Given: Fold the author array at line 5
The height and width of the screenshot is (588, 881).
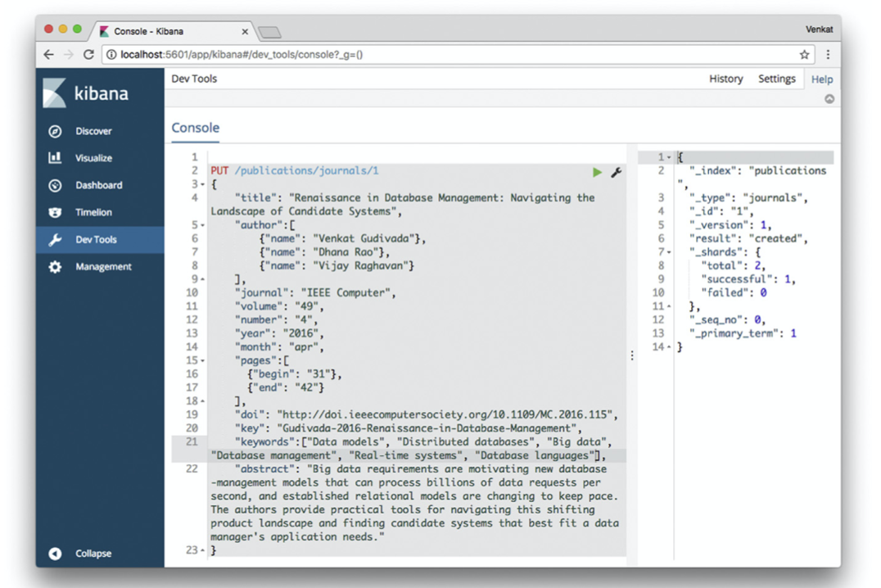Looking at the screenshot, I should pos(203,225).
